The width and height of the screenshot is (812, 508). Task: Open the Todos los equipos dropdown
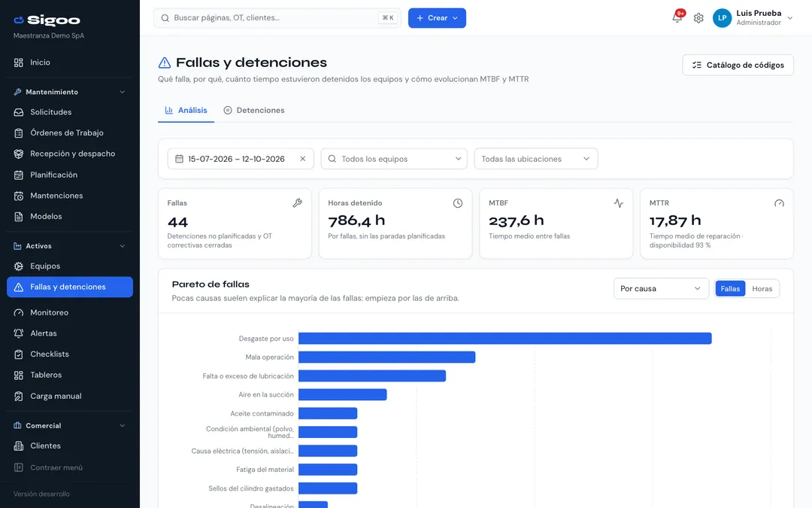coord(394,159)
